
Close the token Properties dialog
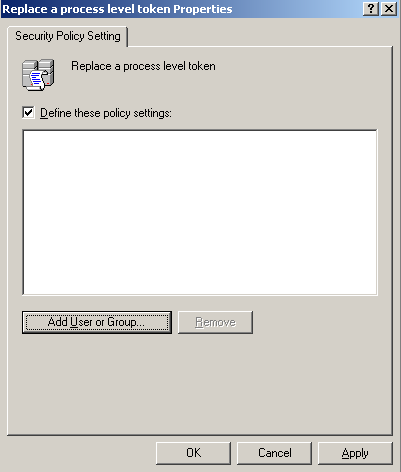point(389,9)
